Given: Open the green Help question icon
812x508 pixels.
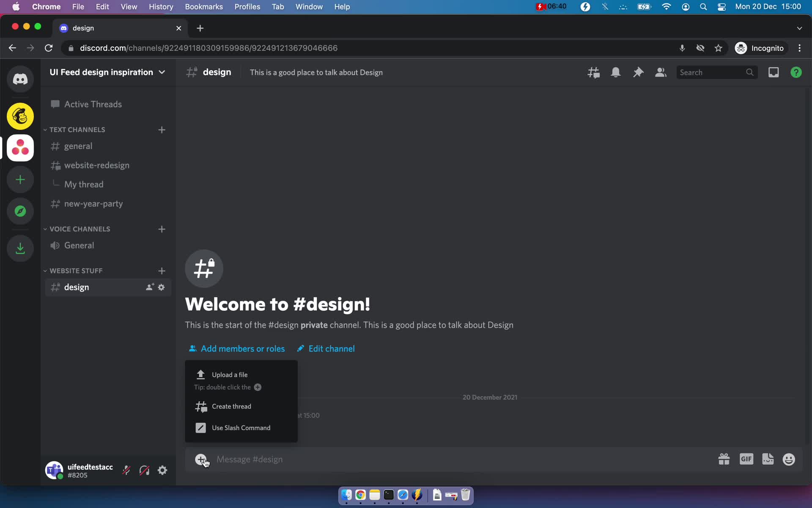Looking at the screenshot, I should (796, 72).
